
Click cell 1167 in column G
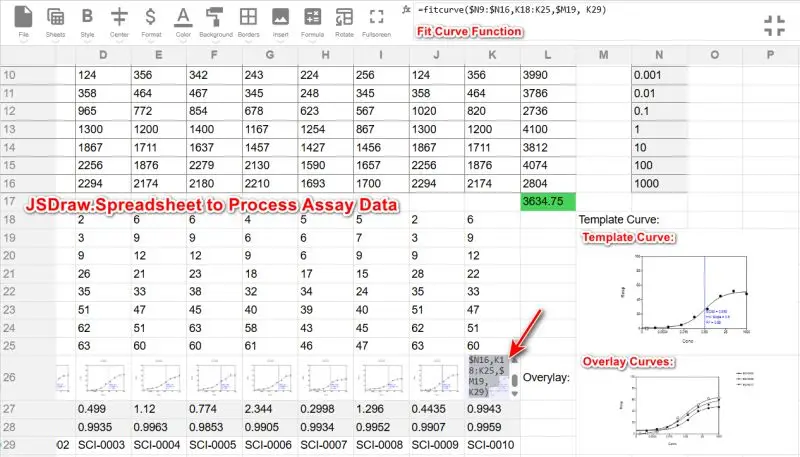click(270, 130)
